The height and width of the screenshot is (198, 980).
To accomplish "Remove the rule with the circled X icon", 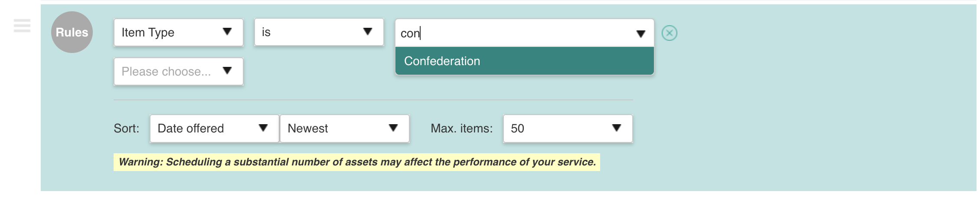I will [x=670, y=33].
